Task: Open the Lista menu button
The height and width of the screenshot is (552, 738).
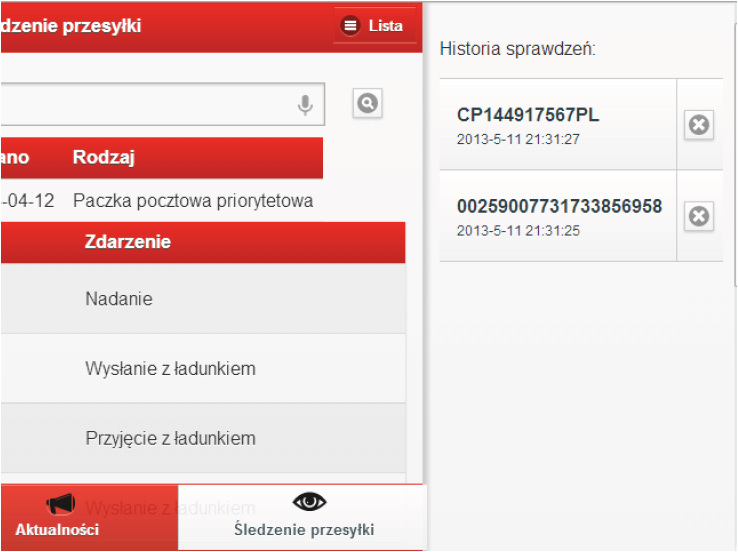Action: pyautogui.click(x=375, y=25)
